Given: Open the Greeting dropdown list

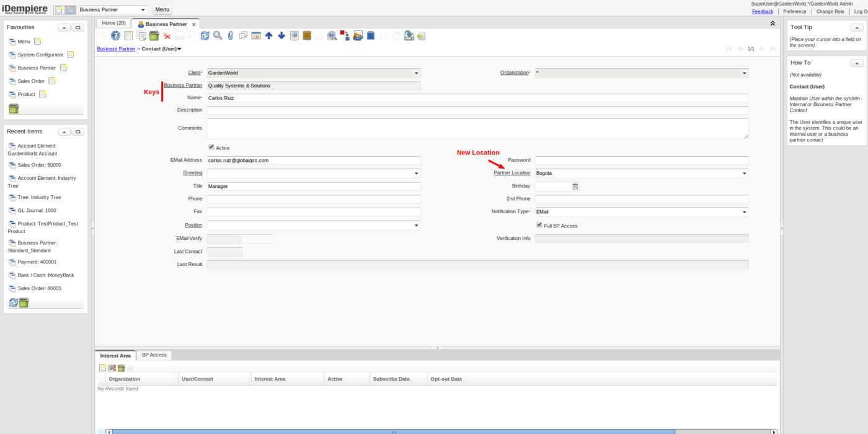Looking at the screenshot, I should (416, 174).
